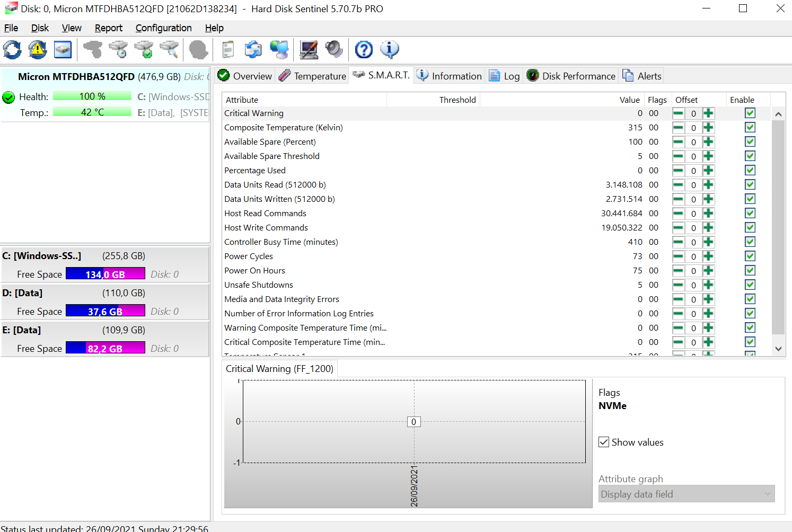This screenshot has width=792, height=532.
Task: Click the yellow warning-triangle alert toolbar icon
Action: [38, 50]
